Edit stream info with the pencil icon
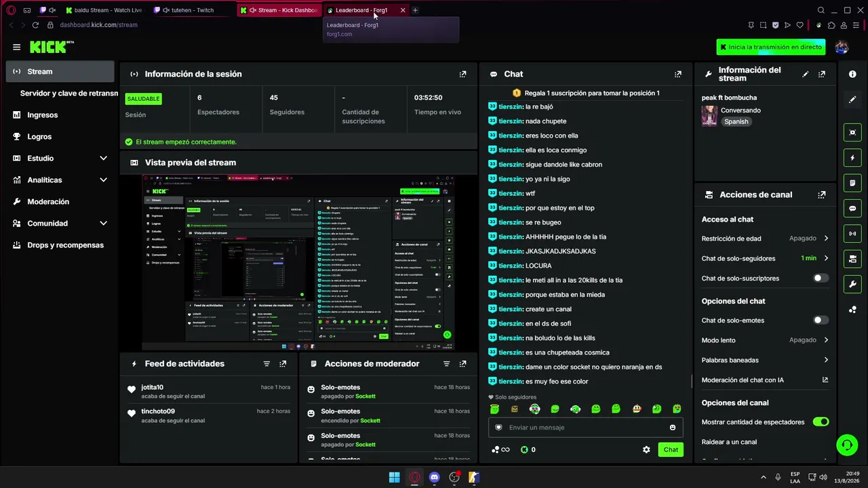Image resolution: width=868 pixels, height=488 pixels. [x=806, y=74]
